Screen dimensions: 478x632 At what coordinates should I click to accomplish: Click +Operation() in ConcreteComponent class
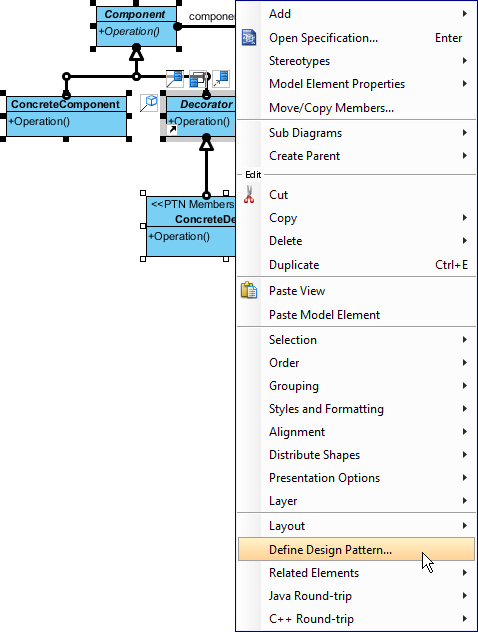click(39, 121)
